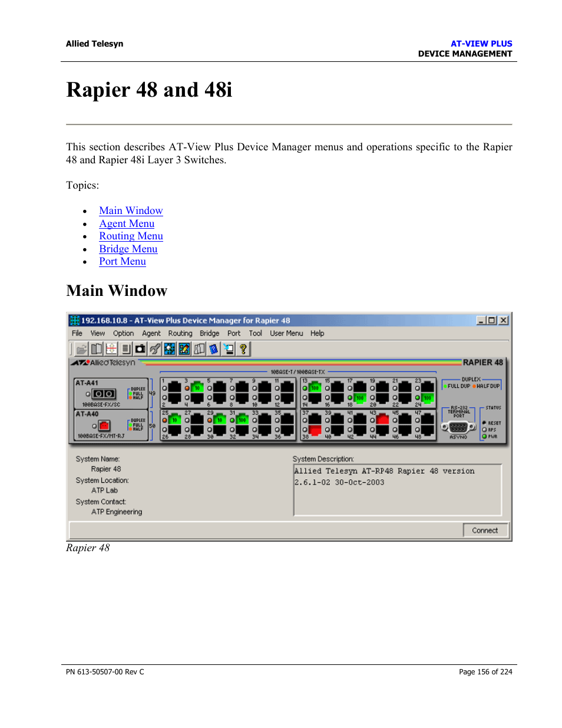Click the text list toolbar icon

pyautogui.click(x=125, y=349)
